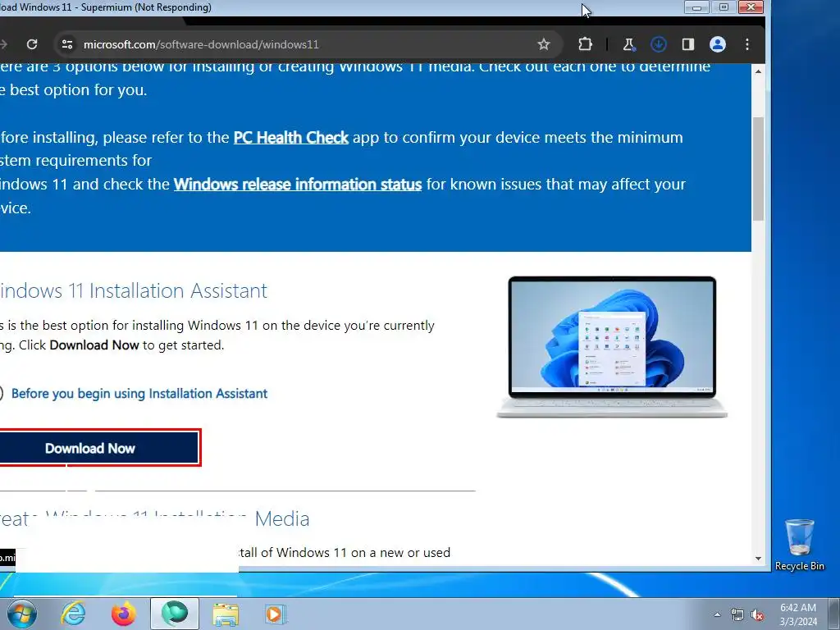Bookmark this page with the star icon

tap(544, 44)
